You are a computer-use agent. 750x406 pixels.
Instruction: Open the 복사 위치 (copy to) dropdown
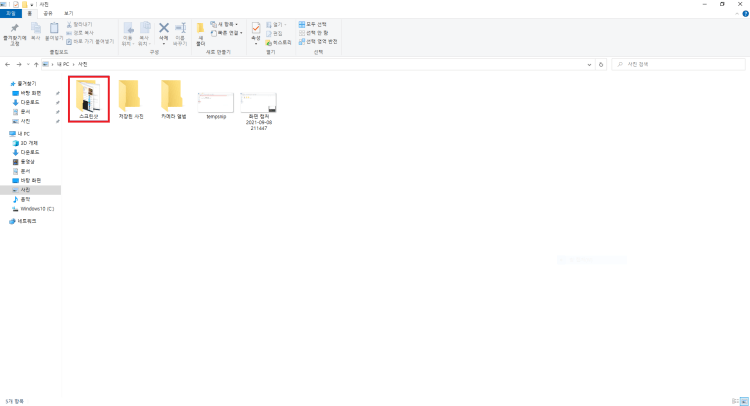pos(144,34)
